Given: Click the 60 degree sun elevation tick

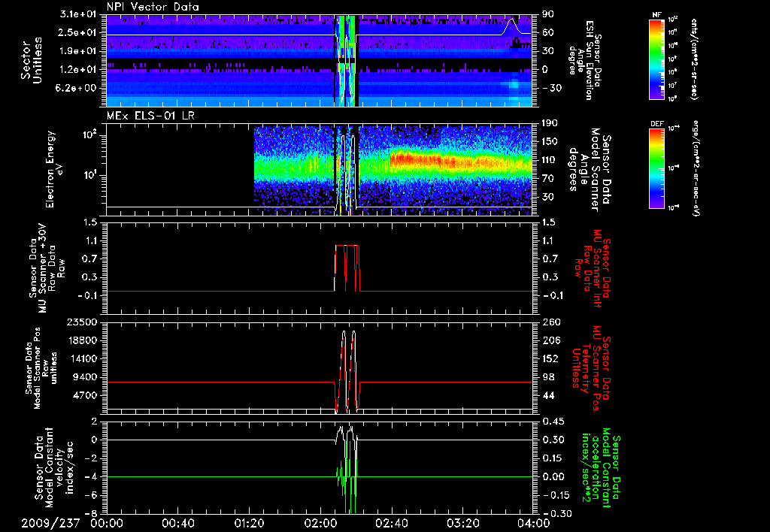Looking at the screenshot, I should click(547, 32).
